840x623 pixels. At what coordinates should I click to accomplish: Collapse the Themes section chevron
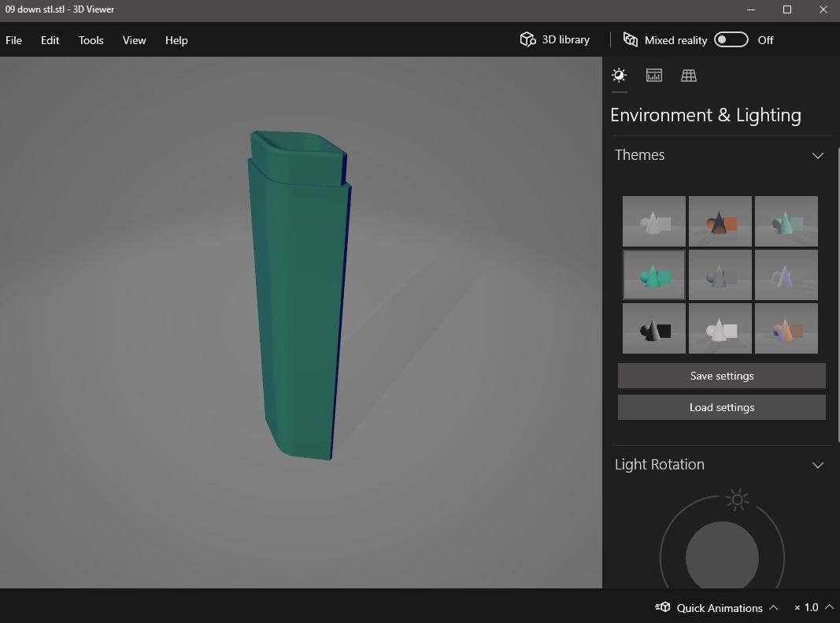(817, 155)
